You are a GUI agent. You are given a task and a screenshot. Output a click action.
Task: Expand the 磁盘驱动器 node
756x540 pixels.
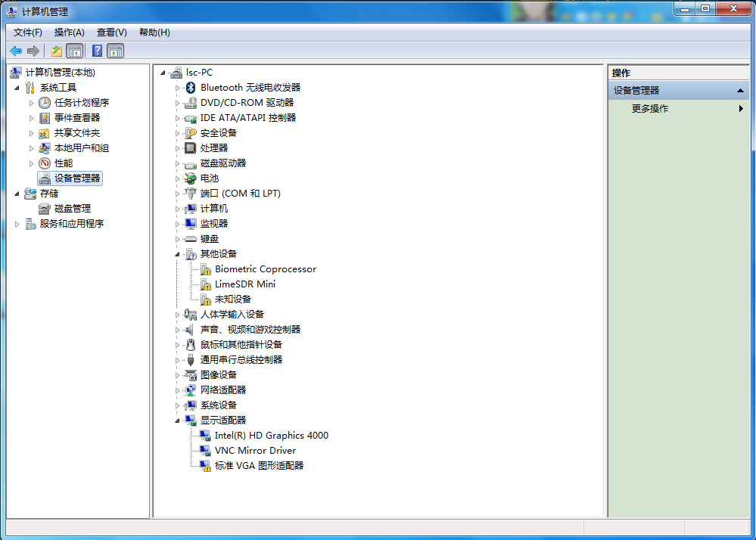tap(177, 164)
